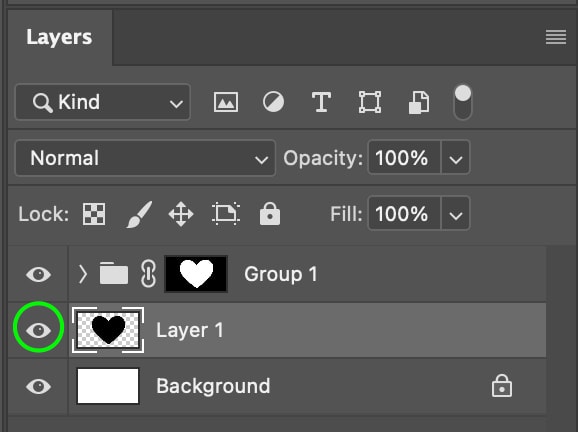Open the Layers panel menu
Viewport: 578px width, 432px height.
556,37
